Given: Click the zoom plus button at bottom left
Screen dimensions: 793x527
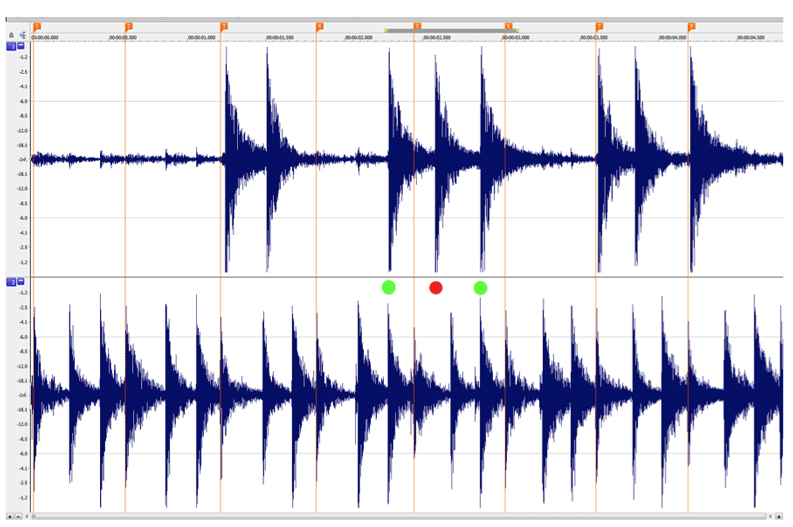Looking at the screenshot, I should (10, 517).
